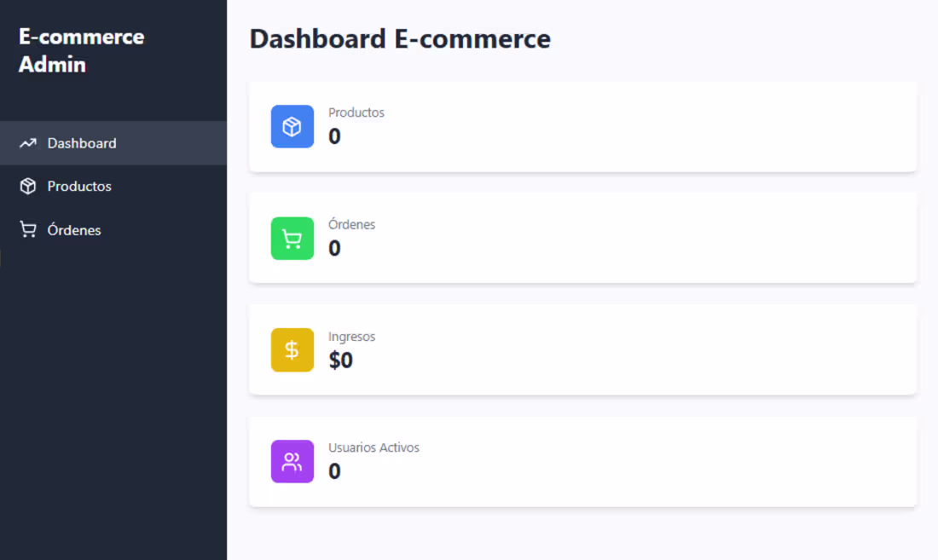
Task: Click the yellow dollar icon on Ingresos card
Action: [292, 349]
